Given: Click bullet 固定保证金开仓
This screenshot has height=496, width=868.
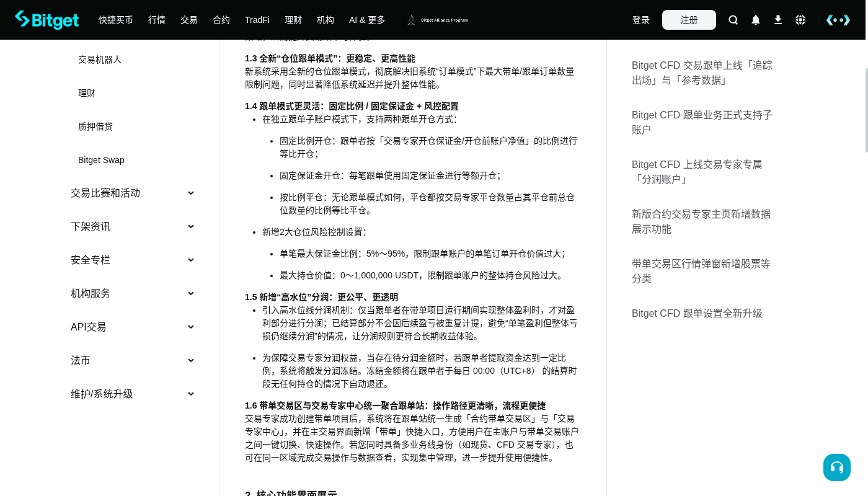Looking at the screenshot, I should 390,175.
